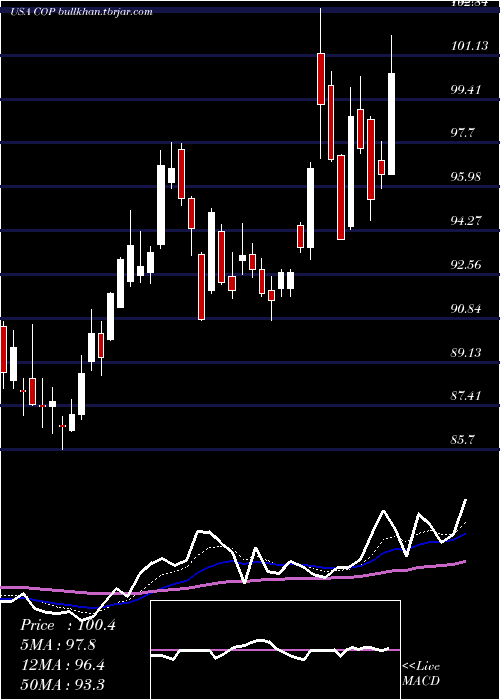Click the 99.41 price axis label
Image resolution: width=500 pixels, height=700 pixels.
point(466,90)
